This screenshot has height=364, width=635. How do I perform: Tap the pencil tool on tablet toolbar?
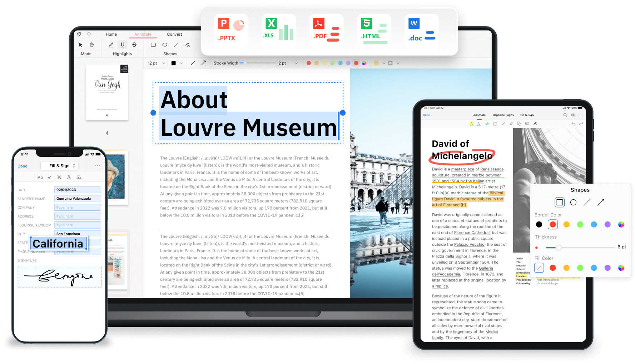click(503, 124)
